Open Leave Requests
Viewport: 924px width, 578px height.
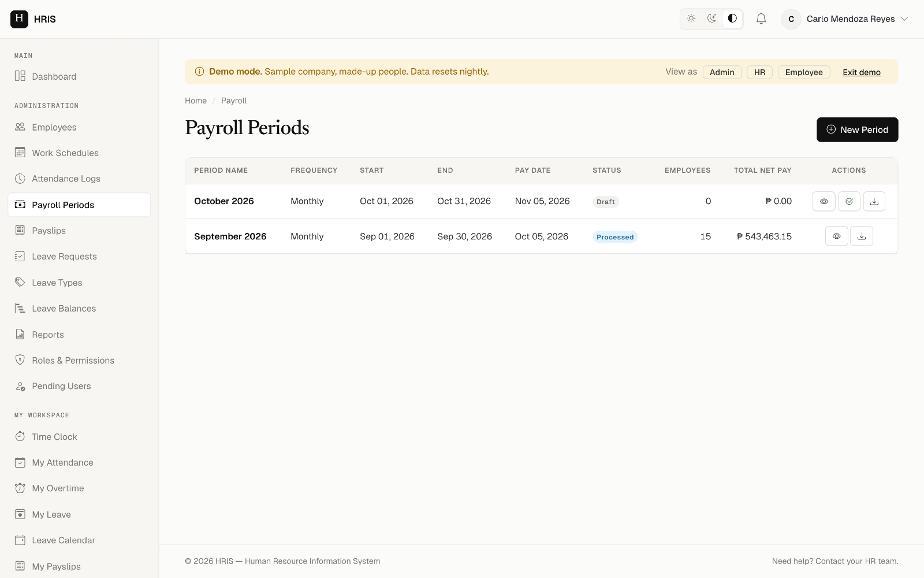pos(79,257)
